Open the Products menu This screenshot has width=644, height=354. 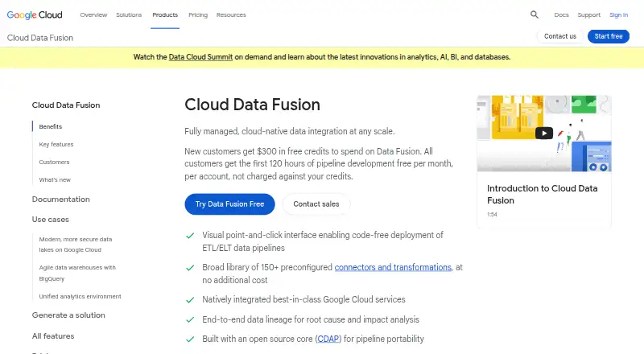point(165,14)
